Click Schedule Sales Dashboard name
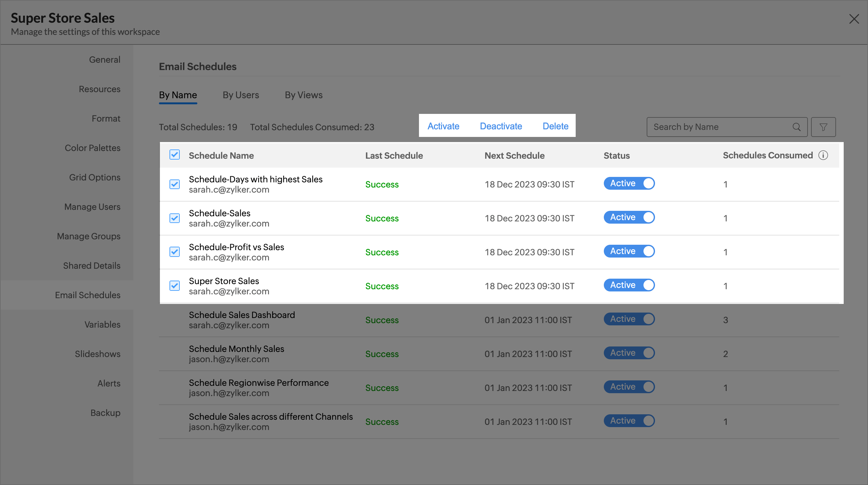 pyautogui.click(x=241, y=315)
